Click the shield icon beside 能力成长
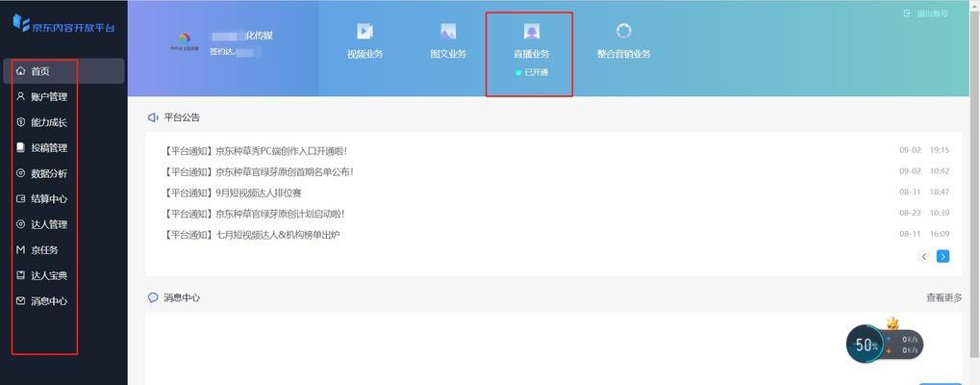Screen dimensions: 980x385 (20, 122)
